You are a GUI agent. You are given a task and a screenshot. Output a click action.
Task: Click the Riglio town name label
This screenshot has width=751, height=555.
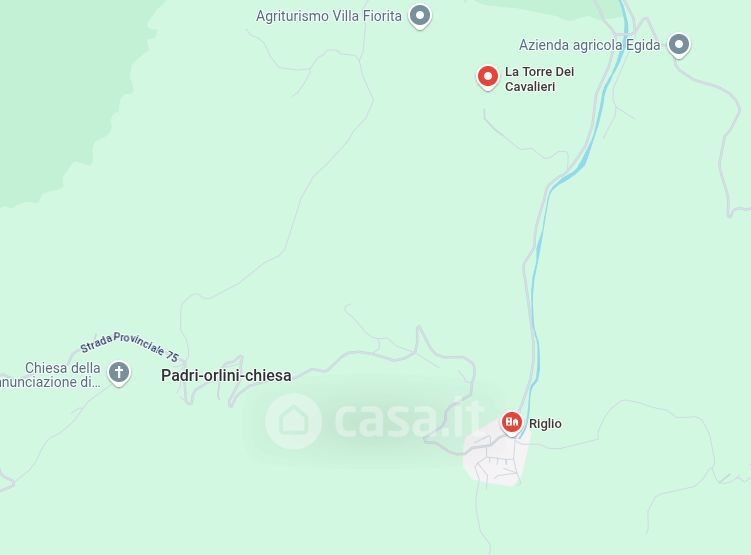click(x=545, y=424)
